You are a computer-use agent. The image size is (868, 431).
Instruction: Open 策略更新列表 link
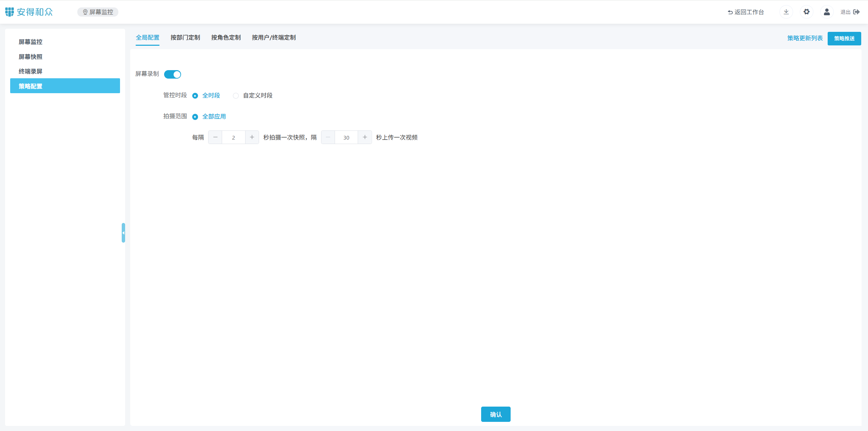(805, 38)
